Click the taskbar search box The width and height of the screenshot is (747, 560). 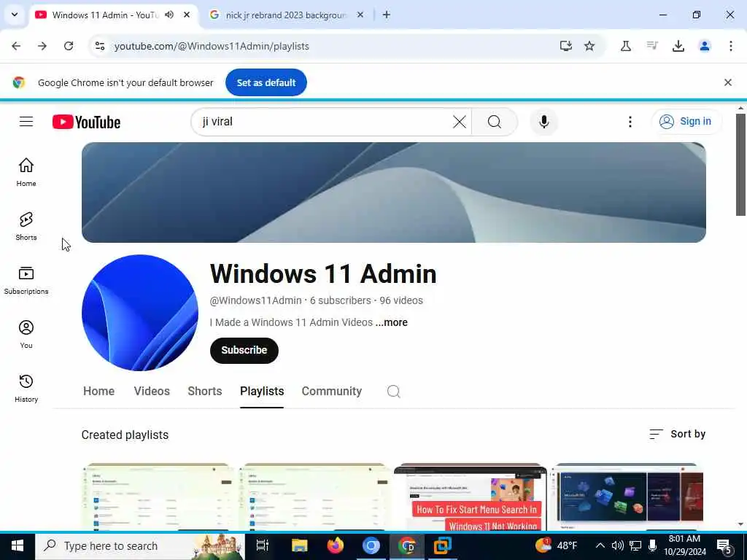[140, 545]
